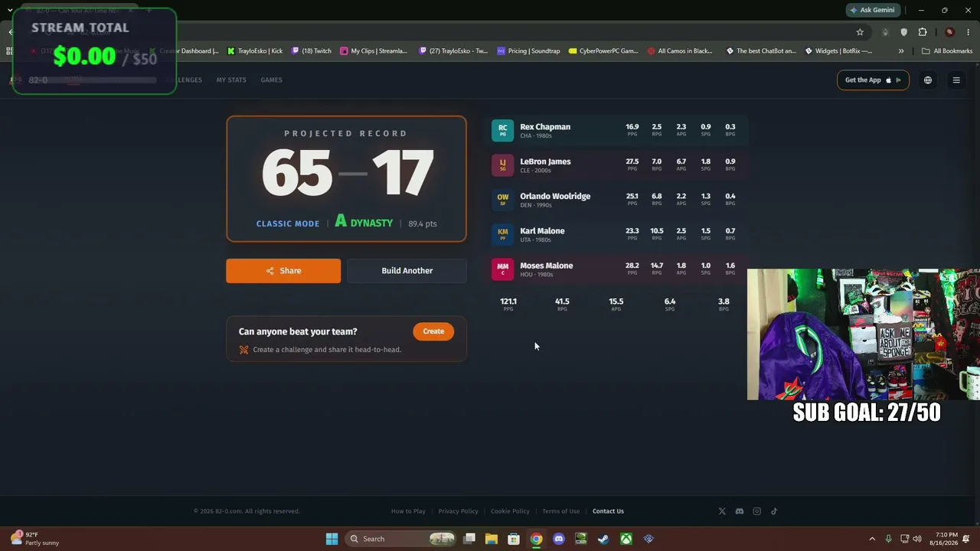Go to the MY STATS tab
The width and height of the screenshot is (980, 551).
(x=231, y=80)
